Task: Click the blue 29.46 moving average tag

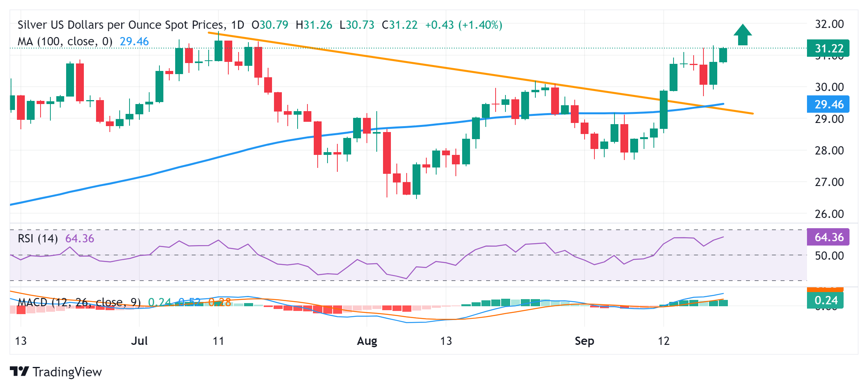Action: (x=828, y=104)
